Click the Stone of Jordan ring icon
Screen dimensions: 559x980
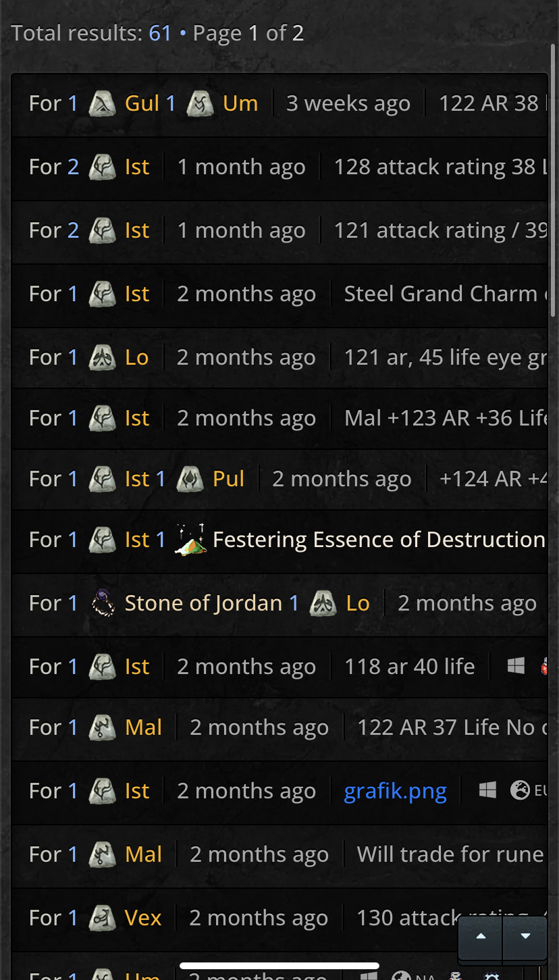(x=103, y=603)
